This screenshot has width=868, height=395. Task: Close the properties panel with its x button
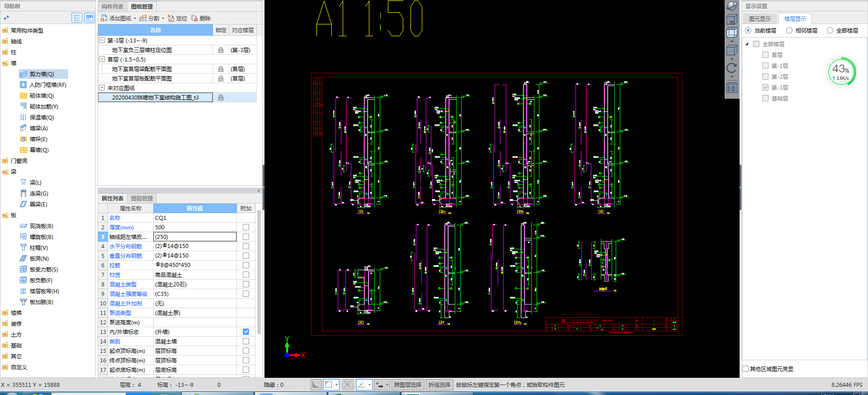259,190
